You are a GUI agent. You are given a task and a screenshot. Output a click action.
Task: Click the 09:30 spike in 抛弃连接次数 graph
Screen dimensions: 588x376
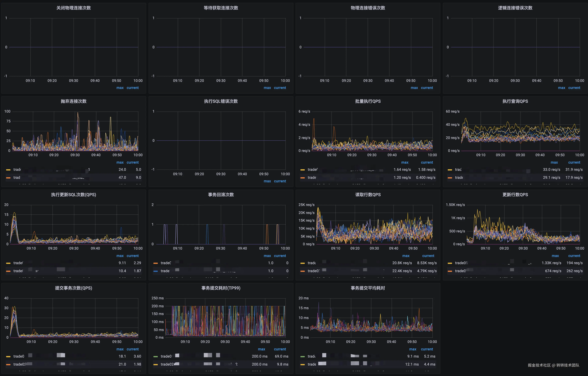[x=78, y=113]
